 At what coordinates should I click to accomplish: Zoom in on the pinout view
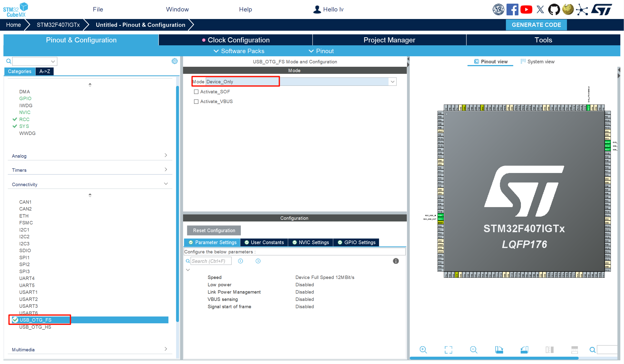pyautogui.click(x=423, y=350)
